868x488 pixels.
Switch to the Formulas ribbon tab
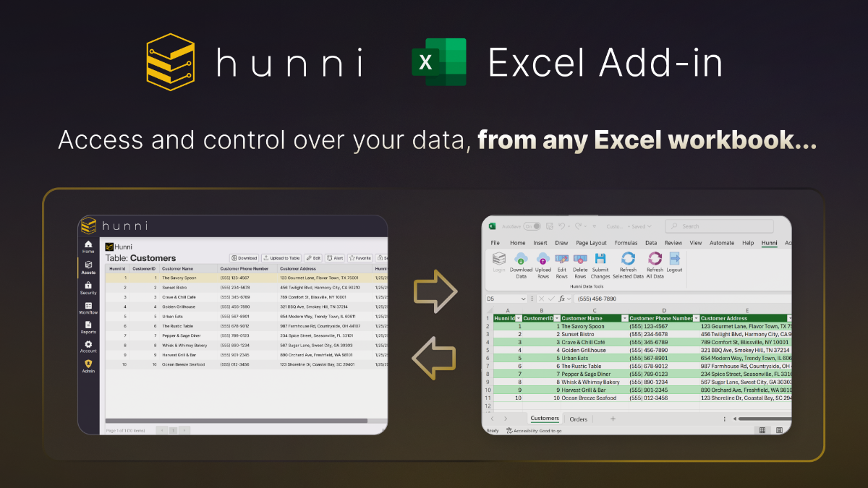point(626,243)
